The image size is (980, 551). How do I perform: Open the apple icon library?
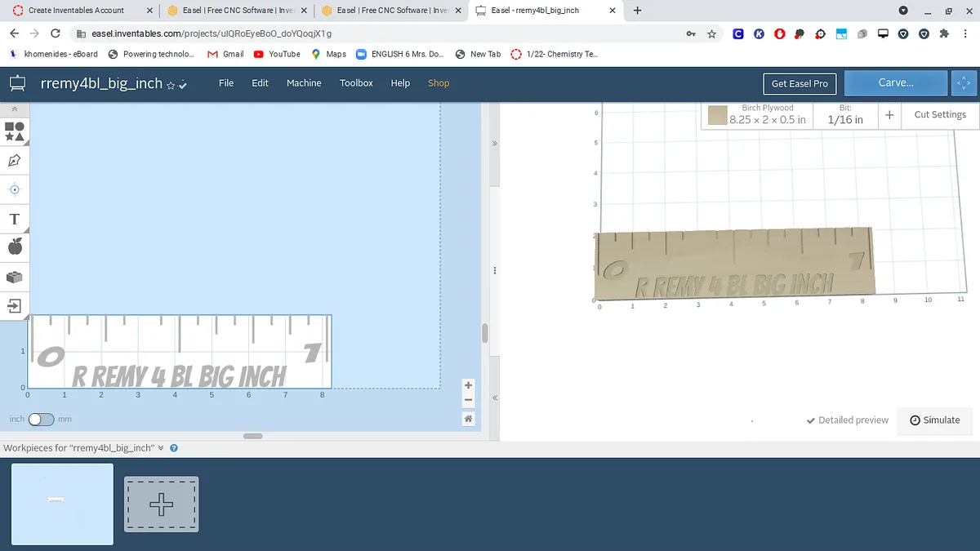click(x=14, y=247)
